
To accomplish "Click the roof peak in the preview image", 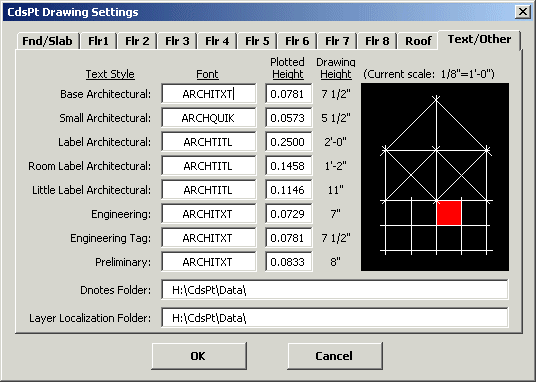I will point(436,98).
